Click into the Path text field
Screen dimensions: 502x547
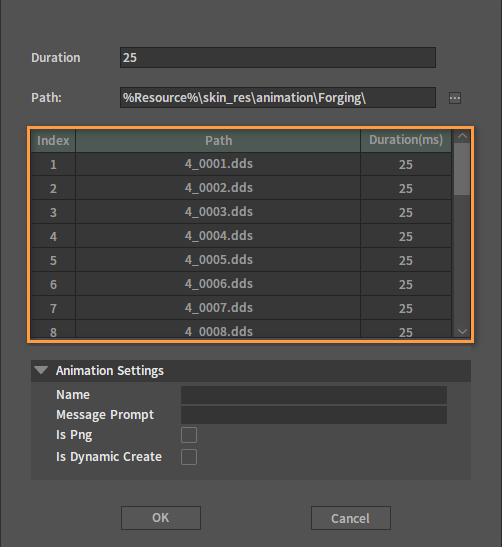click(x=278, y=97)
